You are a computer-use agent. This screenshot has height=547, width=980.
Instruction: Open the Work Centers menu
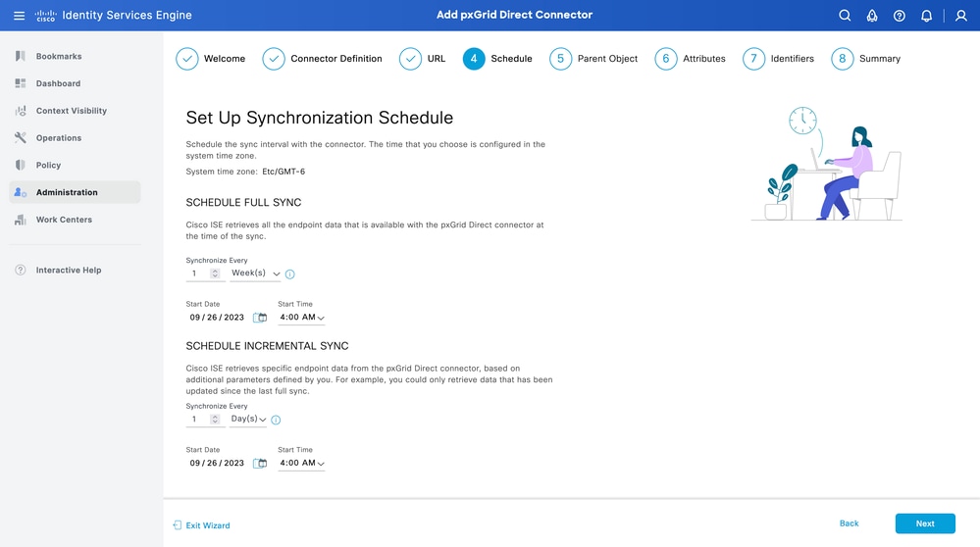tap(64, 220)
